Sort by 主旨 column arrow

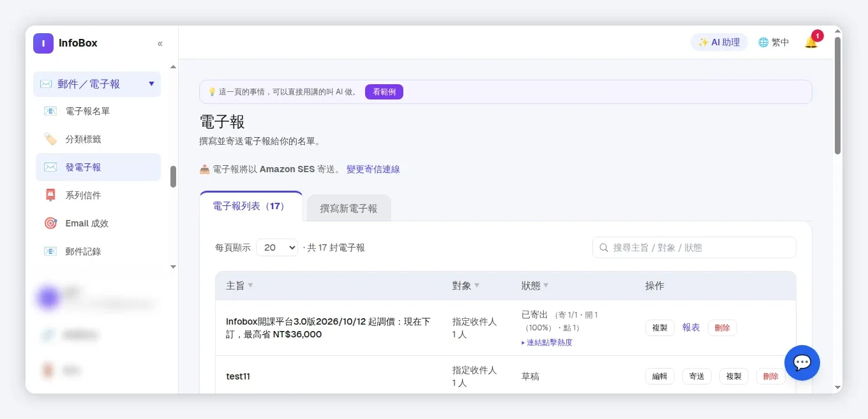[250, 285]
